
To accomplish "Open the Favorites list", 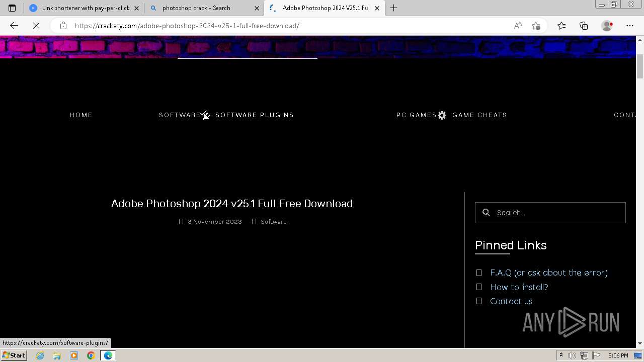I will pos(561,26).
